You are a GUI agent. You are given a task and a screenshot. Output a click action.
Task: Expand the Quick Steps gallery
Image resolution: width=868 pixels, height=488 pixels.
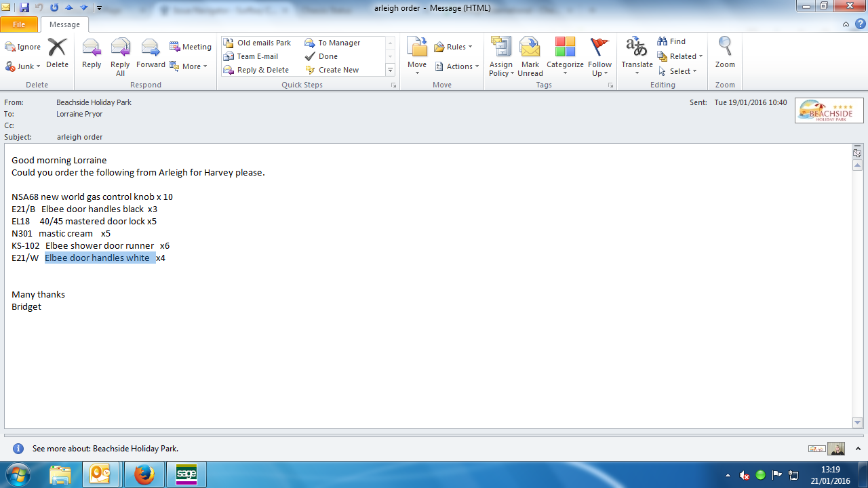(390, 70)
